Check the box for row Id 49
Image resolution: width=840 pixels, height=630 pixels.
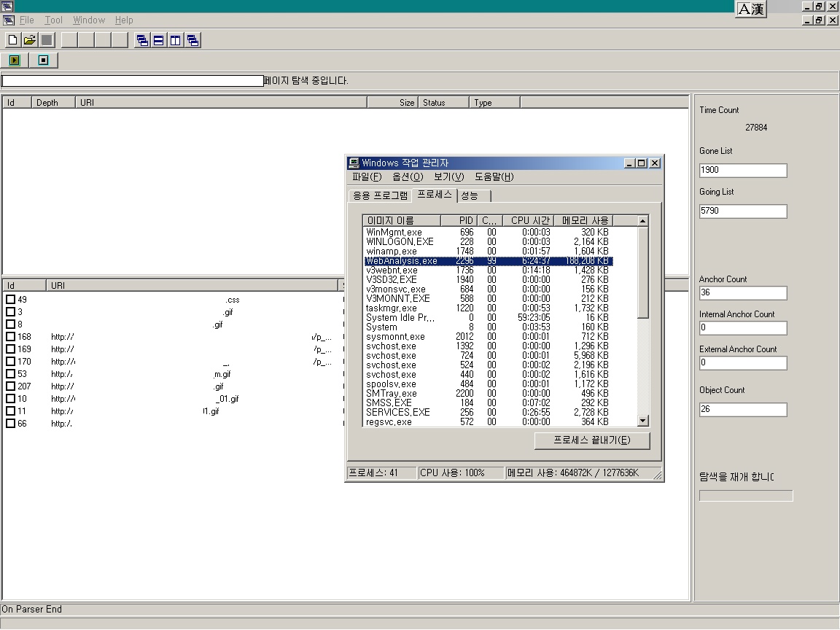10,300
